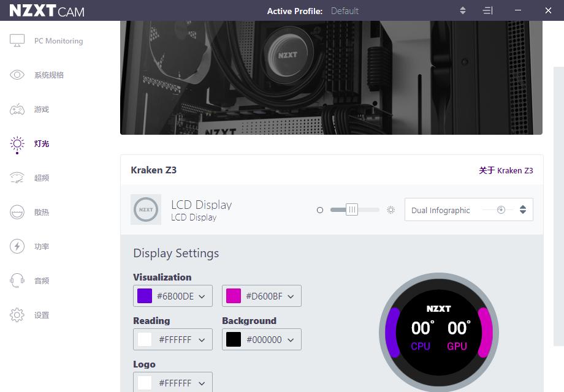564x392 pixels.
Task: Expand the #D600BF visualization color chevron
Action: click(x=291, y=296)
